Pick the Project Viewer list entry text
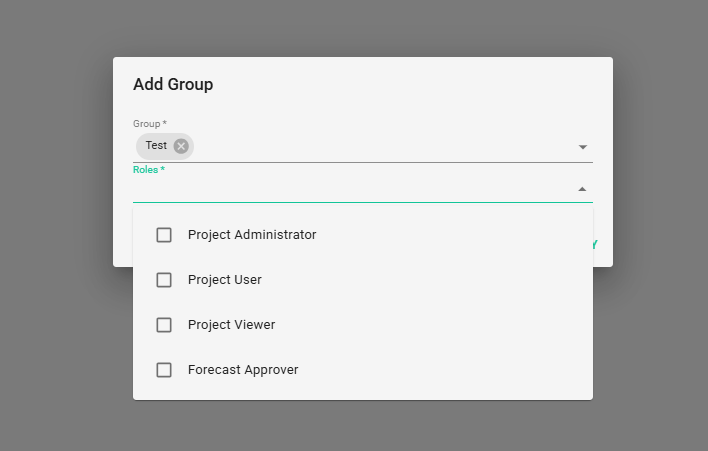Viewport: 708px width, 451px height. (231, 325)
